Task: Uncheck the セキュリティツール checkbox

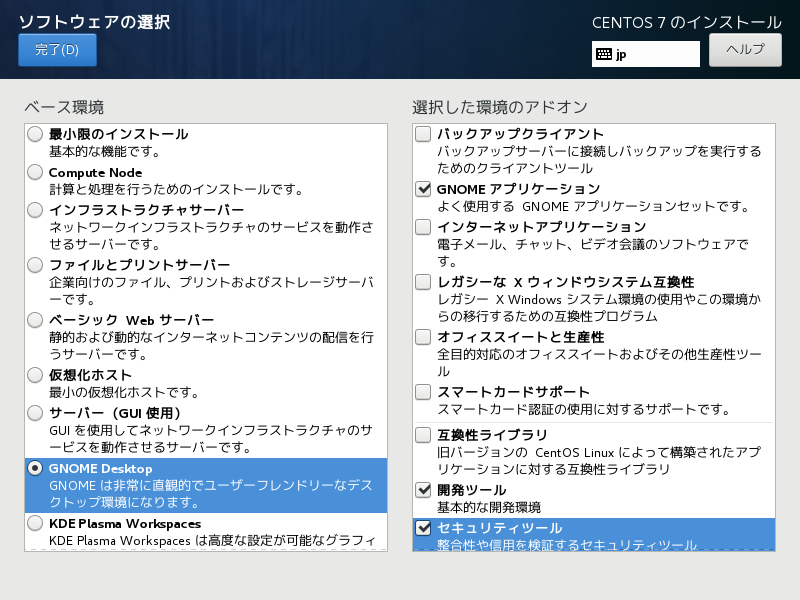Action: pyautogui.click(x=423, y=528)
